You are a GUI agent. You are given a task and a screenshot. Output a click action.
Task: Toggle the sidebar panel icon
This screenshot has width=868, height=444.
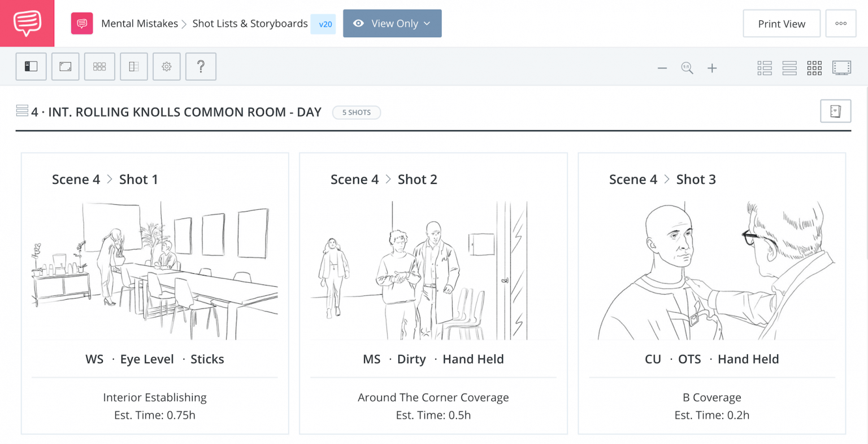point(31,67)
